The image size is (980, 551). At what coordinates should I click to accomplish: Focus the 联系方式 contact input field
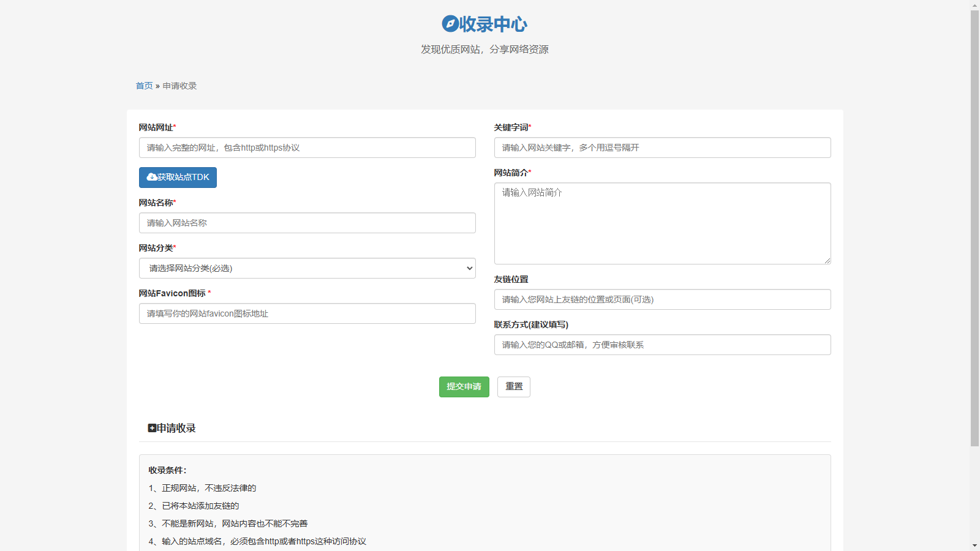pyautogui.click(x=662, y=345)
